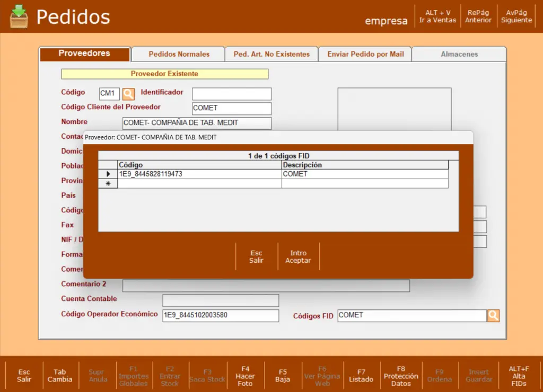The height and width of the screenshot is (392, 543).
Task: Select the new row asterisk marker in FID grid
Action: coord(108,184)
